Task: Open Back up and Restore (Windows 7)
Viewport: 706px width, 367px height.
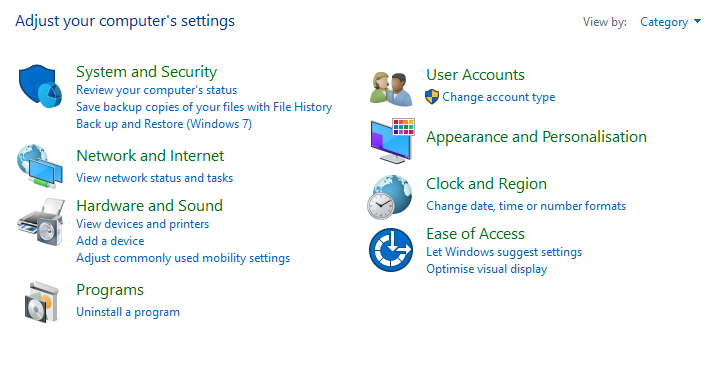Action: [x=164, y=124]
